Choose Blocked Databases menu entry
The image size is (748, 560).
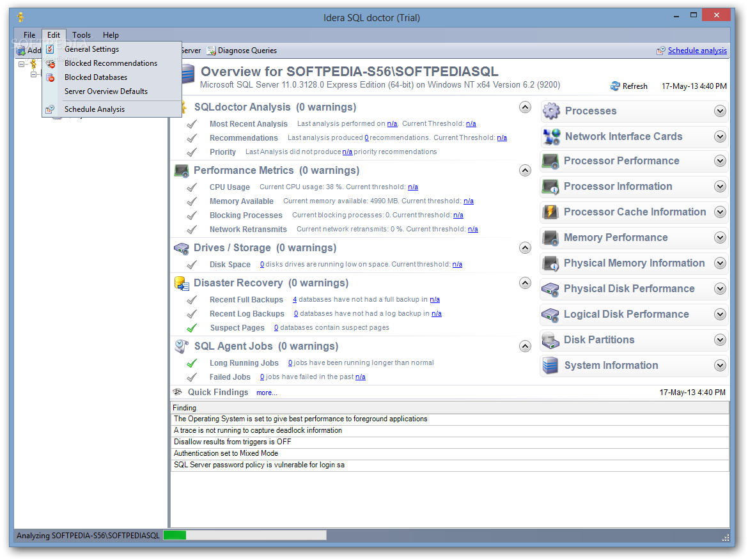pos(112,77)
